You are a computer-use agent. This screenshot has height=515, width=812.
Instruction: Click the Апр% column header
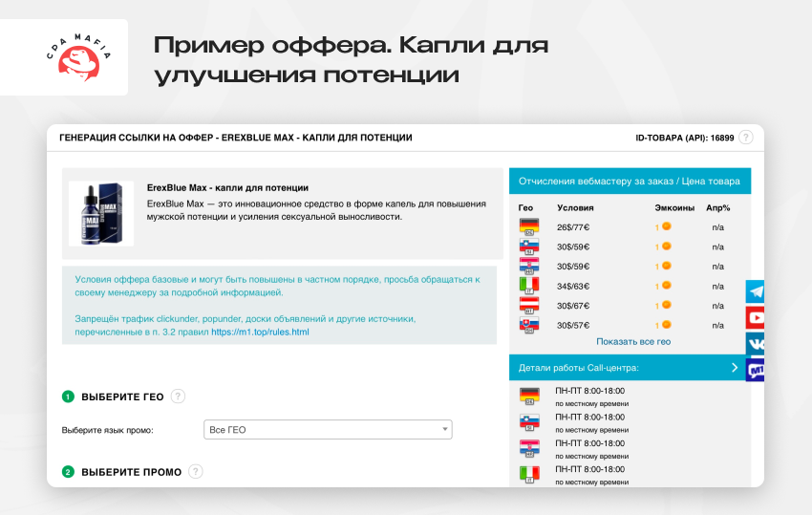pos(717,207)
